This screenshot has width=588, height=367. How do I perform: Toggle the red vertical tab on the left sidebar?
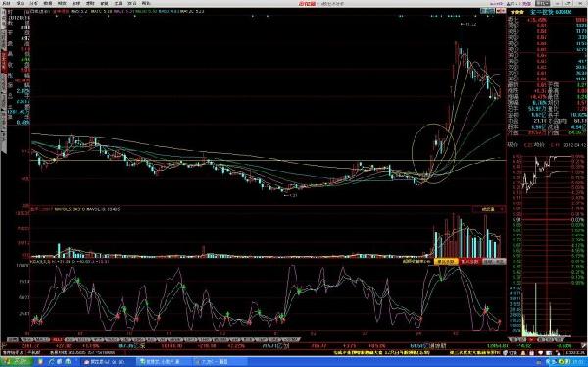[x=5, y=62]
